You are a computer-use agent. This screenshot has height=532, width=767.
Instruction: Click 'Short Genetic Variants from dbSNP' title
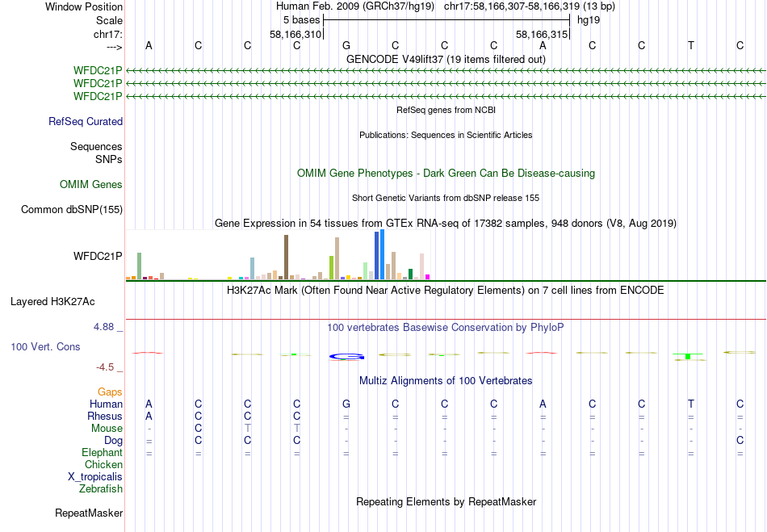click(x=446, y=198)
